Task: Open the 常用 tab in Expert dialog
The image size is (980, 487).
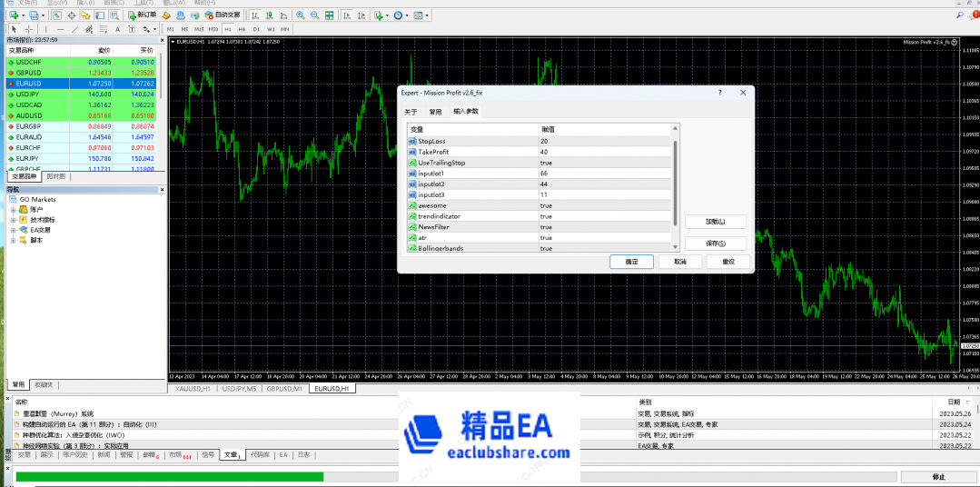Action: [435, 112]
